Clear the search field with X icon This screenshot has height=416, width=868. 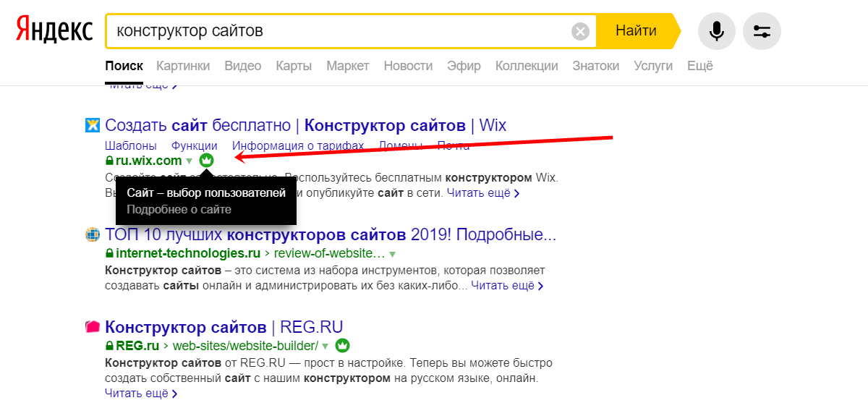[x=580, y=31]
